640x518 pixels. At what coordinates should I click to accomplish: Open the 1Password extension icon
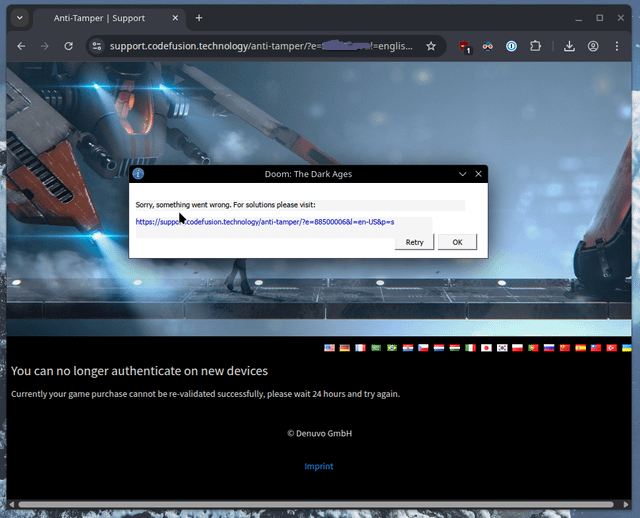pos(511,47)
